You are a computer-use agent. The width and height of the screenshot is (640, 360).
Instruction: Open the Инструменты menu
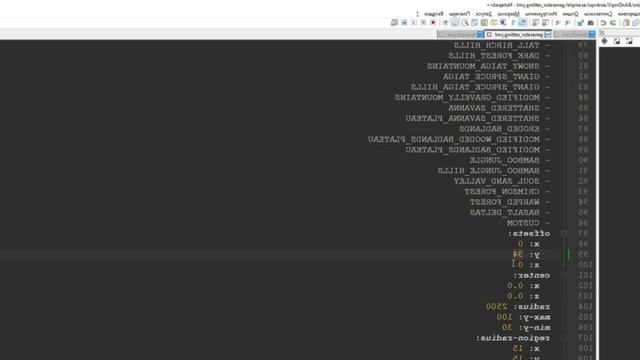[541, 14]
